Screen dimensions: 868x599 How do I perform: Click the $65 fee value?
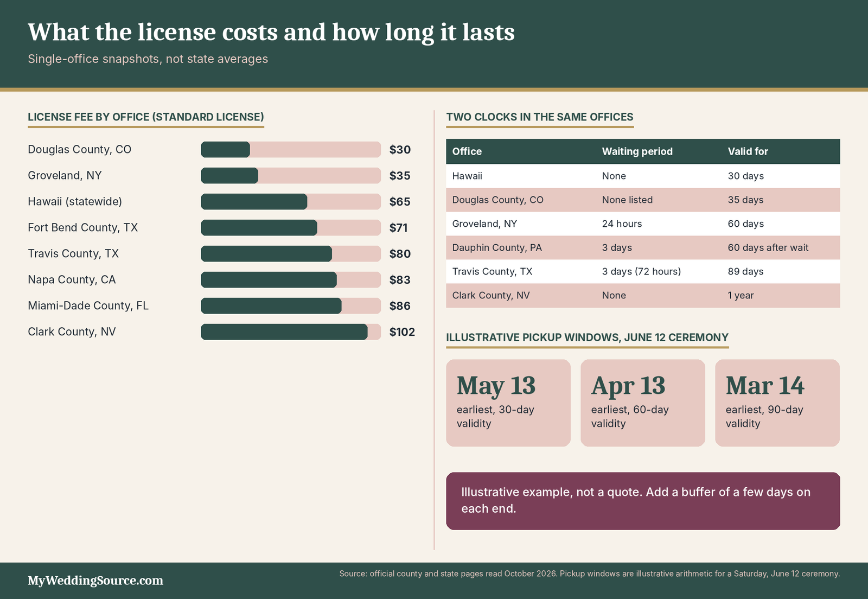pos(400,202)
